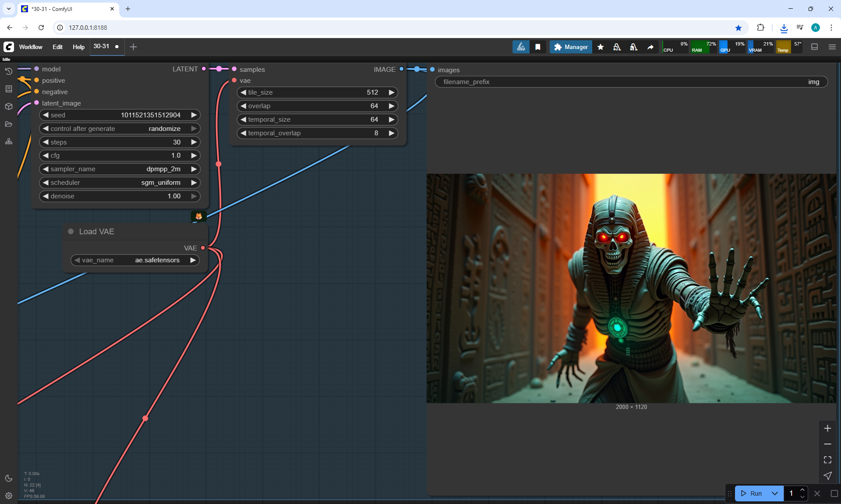Increase steps value with right arrow
The width and height of the screenshot is (841, 504).
pos(194,142)
